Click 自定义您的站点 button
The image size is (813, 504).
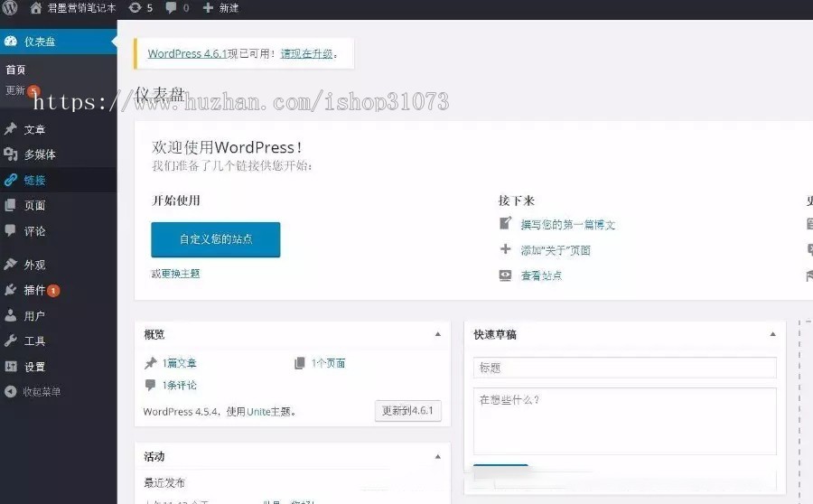[216, 239]
